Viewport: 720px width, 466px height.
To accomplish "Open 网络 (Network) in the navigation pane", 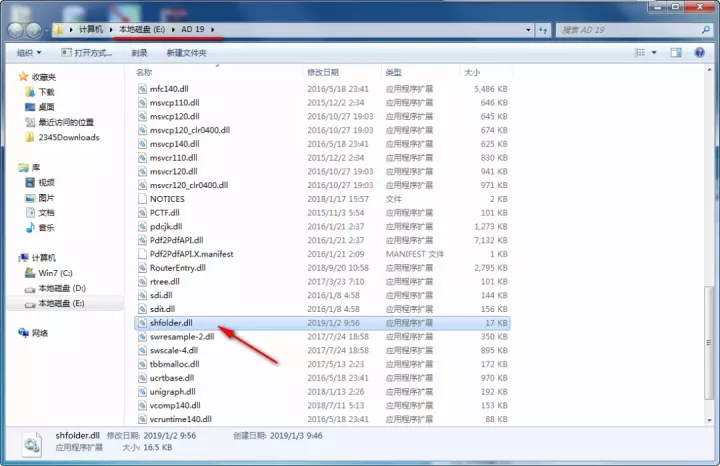I will [40, 333].
